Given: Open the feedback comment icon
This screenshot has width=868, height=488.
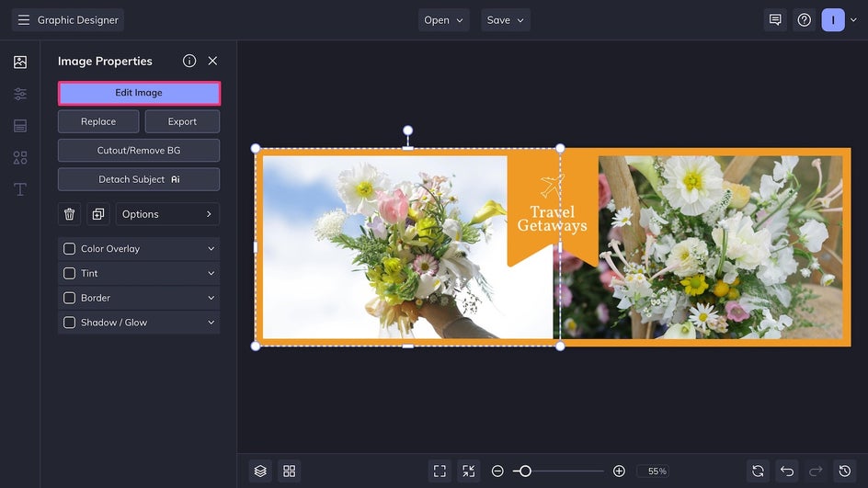Looking at the screenshot, I should point(775,20).
